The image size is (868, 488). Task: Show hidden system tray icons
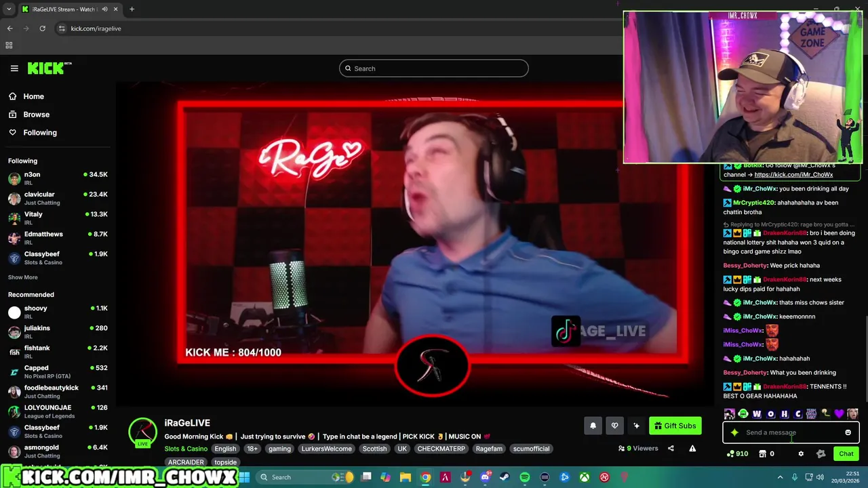pos(780,477)
